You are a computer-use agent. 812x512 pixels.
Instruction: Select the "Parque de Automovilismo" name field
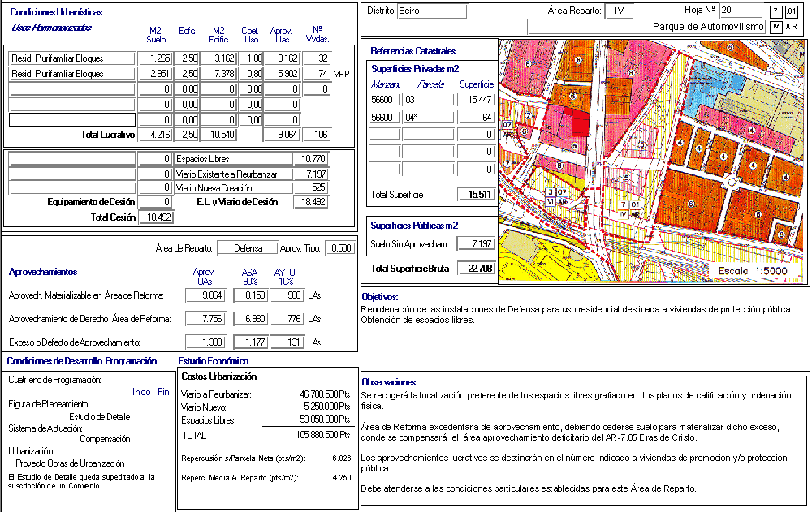[x=646, y=27]
